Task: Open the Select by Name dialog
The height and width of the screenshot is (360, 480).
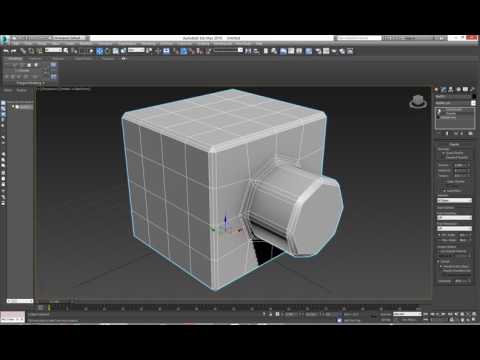Action: point(74,51)
